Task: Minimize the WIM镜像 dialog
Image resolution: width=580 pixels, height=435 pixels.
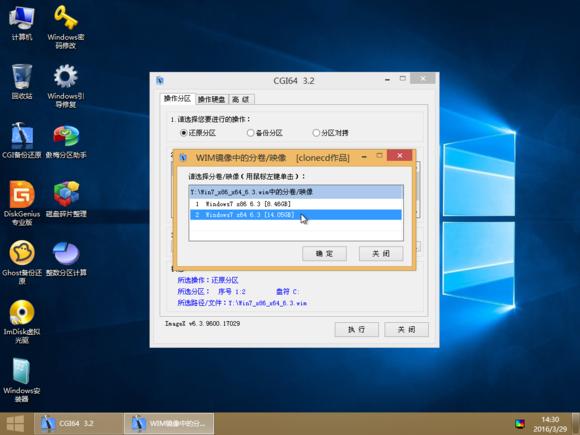Action: coord(364,156)
